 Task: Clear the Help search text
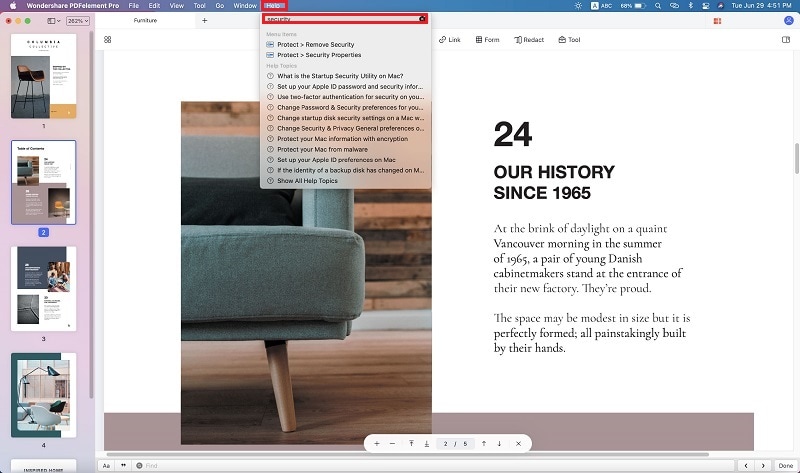422,19
